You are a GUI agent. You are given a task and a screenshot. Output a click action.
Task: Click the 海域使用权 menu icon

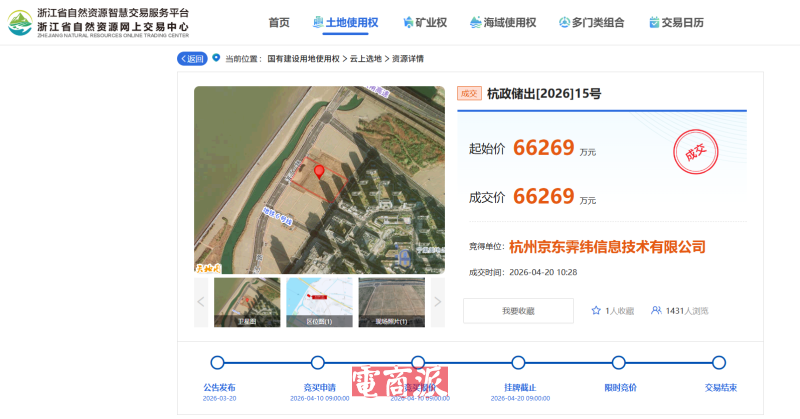click(476, 22)
